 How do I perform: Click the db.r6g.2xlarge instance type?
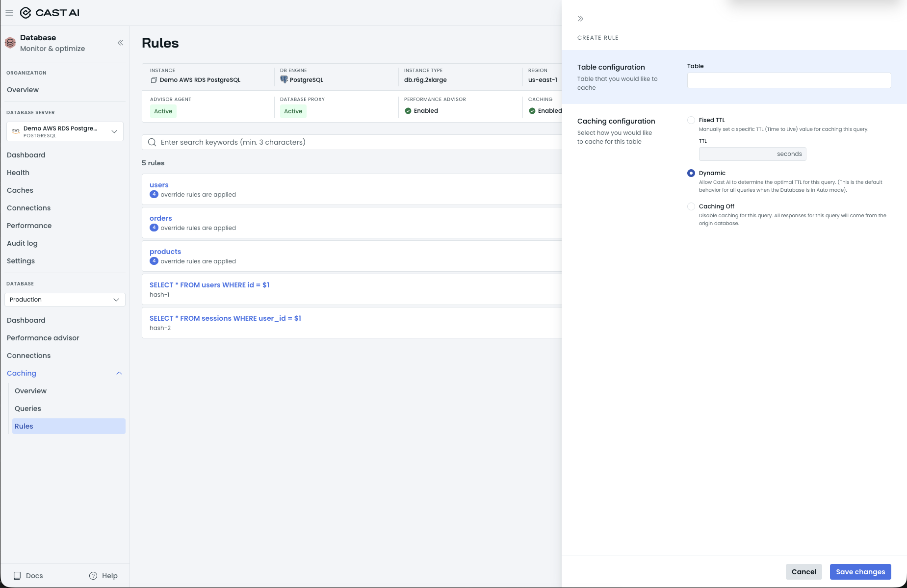coord(425,80)
